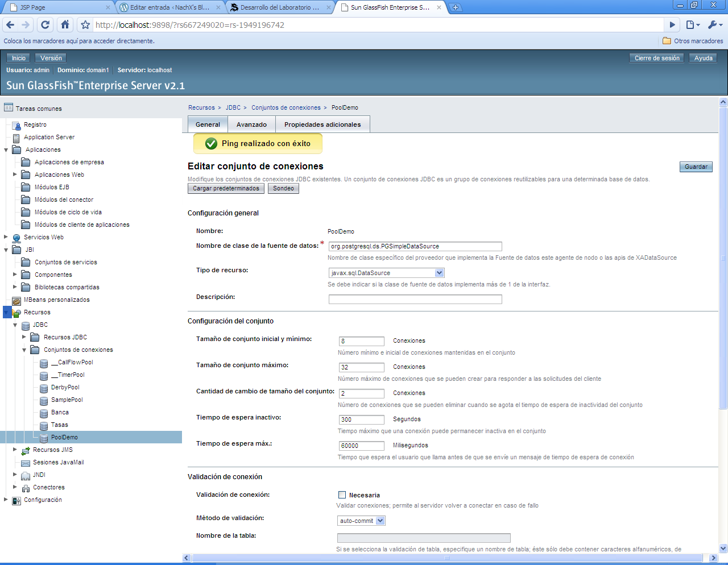Collapse Conjuntos de conexiones node
This screenshot has width=728, height=565.
pos(24,350)
